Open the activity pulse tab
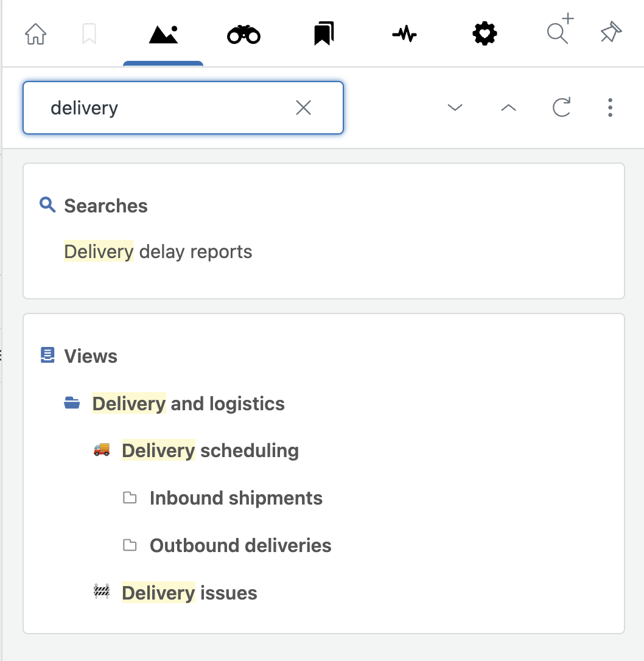644x661 pixels. pos(404,33)
